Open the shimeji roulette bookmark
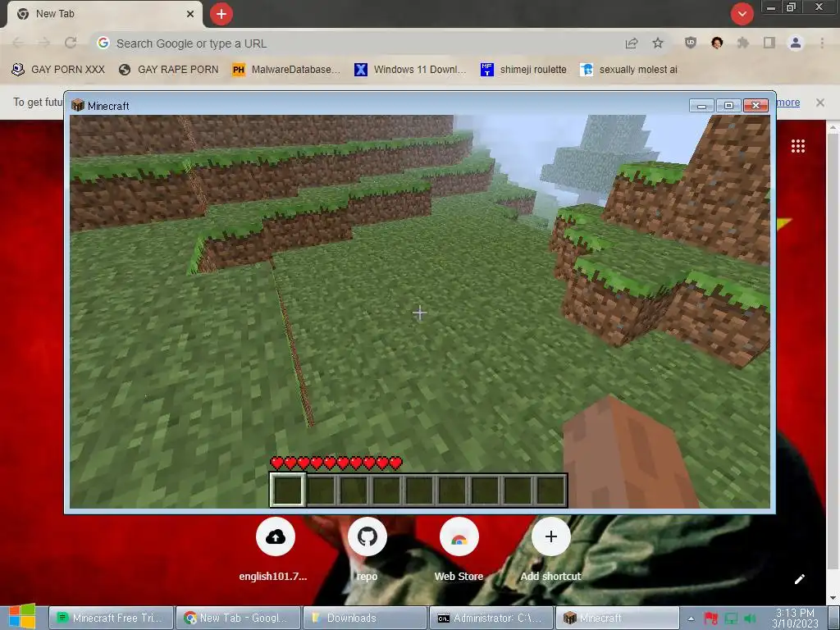Screen dimensions: 840x630 click(x=523, y=70)
